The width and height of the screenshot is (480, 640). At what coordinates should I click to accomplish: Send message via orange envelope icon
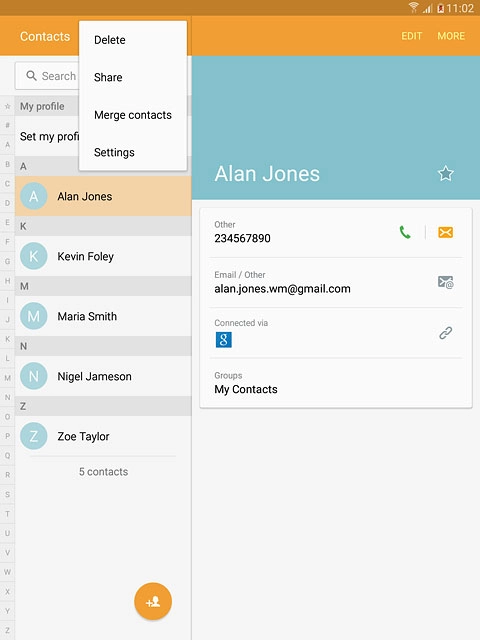(x=445, y=232)
